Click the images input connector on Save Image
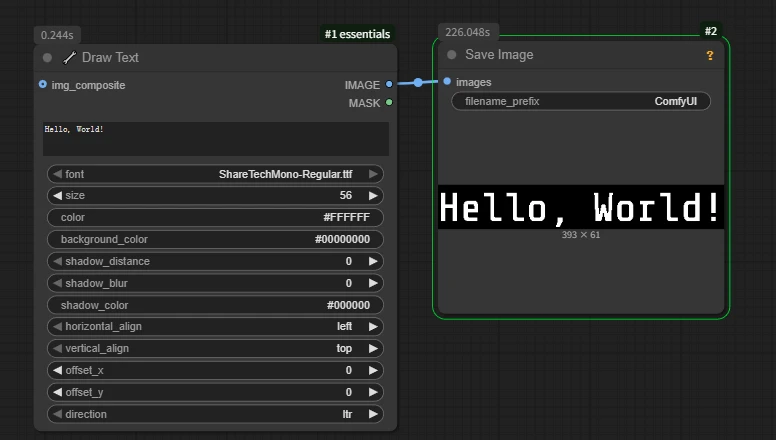Image resolution: width=776 pixels, height=440 pixels. tap(446, 82)
